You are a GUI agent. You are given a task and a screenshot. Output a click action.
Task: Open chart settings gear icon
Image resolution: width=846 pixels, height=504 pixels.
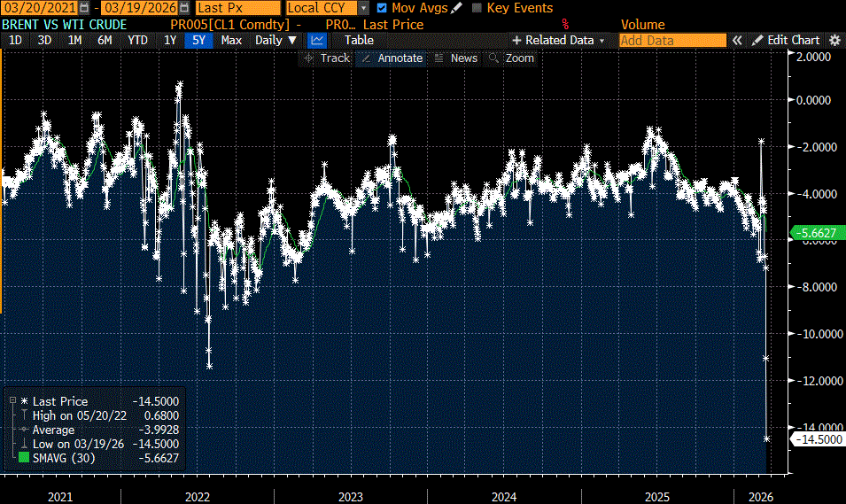click(834, 40)
